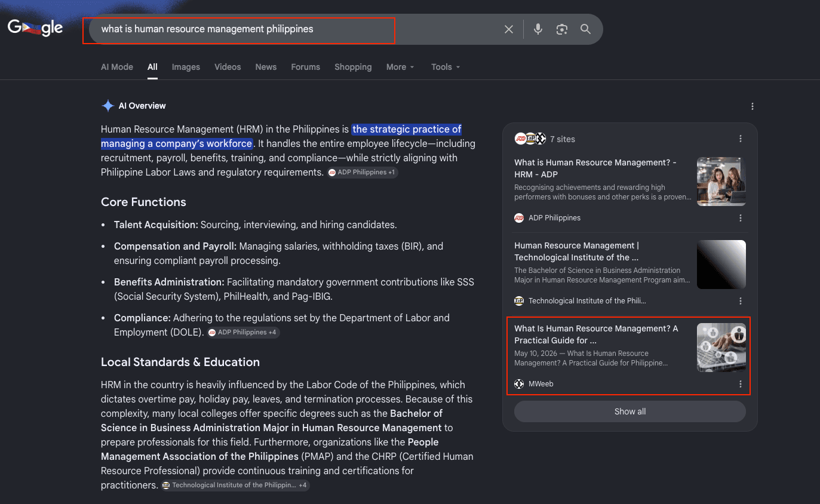820x504 pixels.
Task: Click the Show all button
Action: point(630,411)
